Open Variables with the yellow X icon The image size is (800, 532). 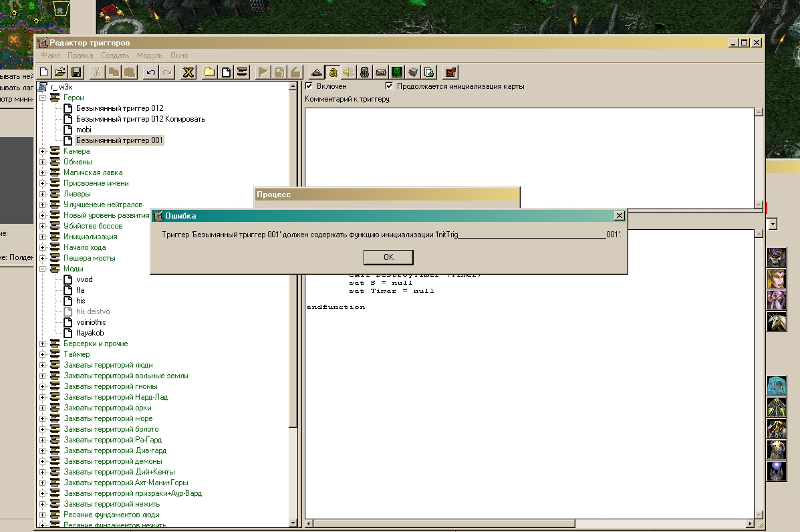point(188,72)
